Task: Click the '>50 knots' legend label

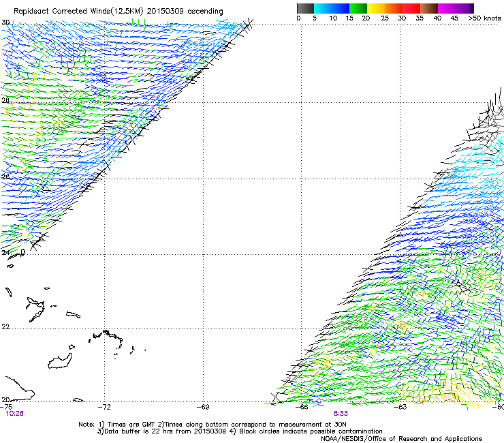Action: pyautogui.click(x=484, y=18)
